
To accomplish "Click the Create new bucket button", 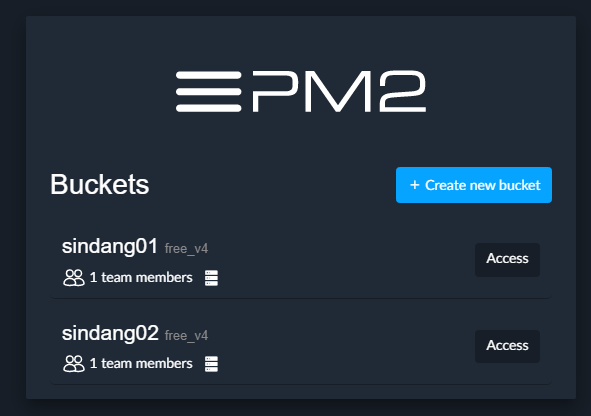I will pos(474,185).
